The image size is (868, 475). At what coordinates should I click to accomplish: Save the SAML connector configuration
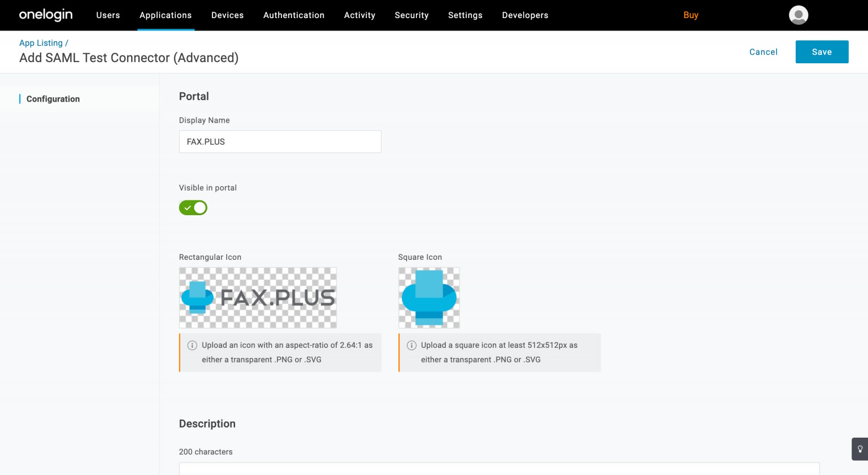coord(822,52)
